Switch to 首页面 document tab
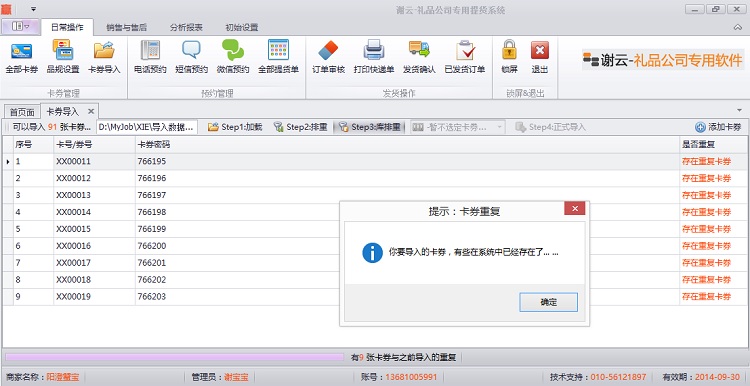This screenshot has width=750, height=386. click(x=22, y=112)
